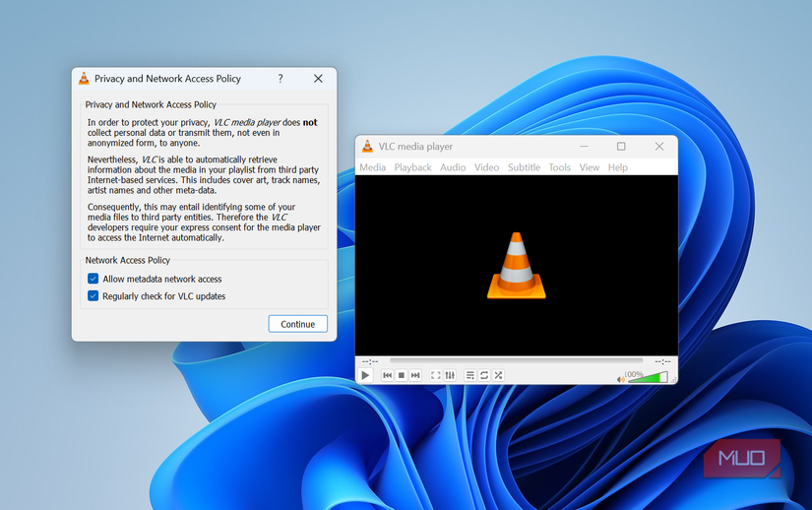The width and height of the screenshot is (812, 510).
Task: Skip to next media in playlist
Action: tap(415, 375)
